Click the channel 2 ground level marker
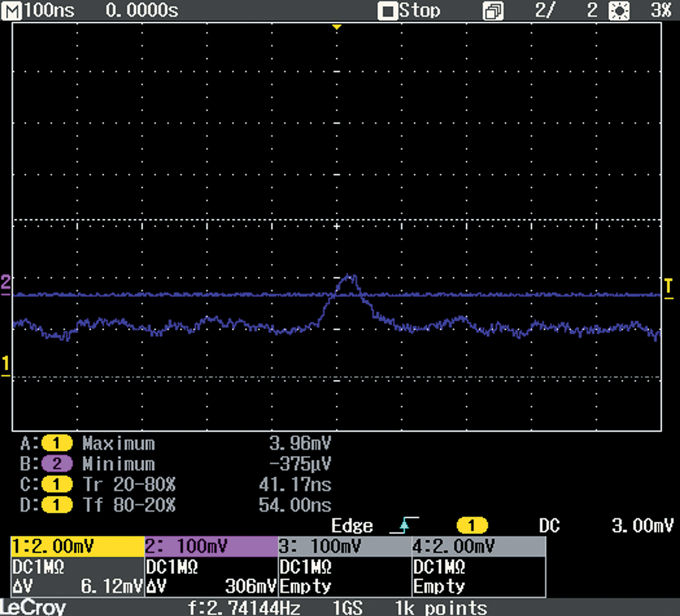 point(5,284)
